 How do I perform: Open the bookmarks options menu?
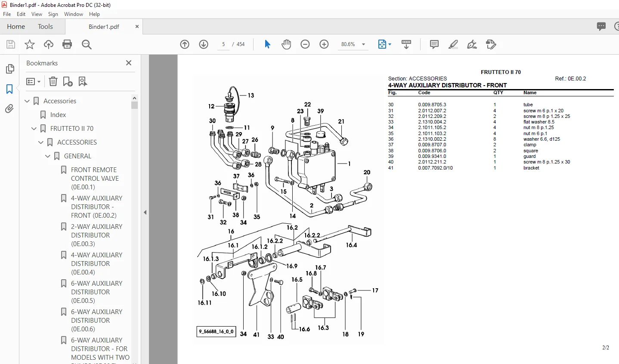tap(33, 81)
